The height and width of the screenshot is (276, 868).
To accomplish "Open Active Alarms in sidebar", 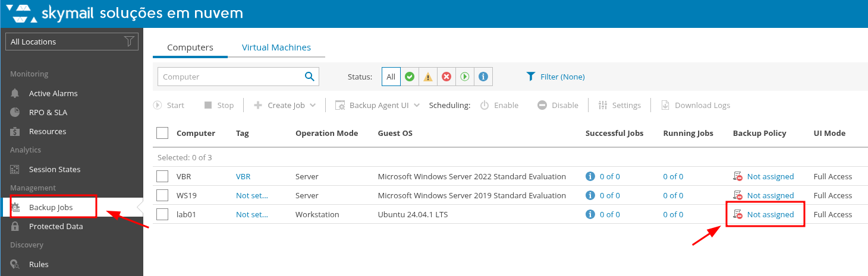I will point(53,93).
